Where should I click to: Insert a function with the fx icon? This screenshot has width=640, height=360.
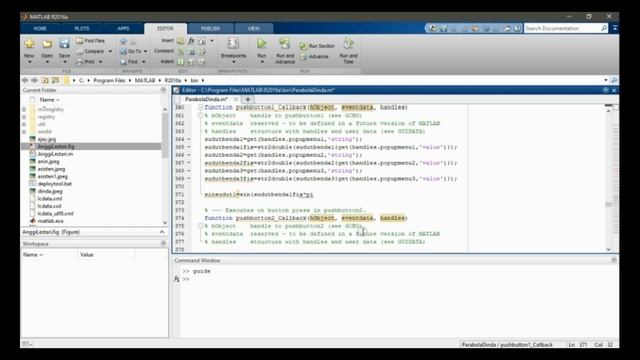(x=191, y=41)
